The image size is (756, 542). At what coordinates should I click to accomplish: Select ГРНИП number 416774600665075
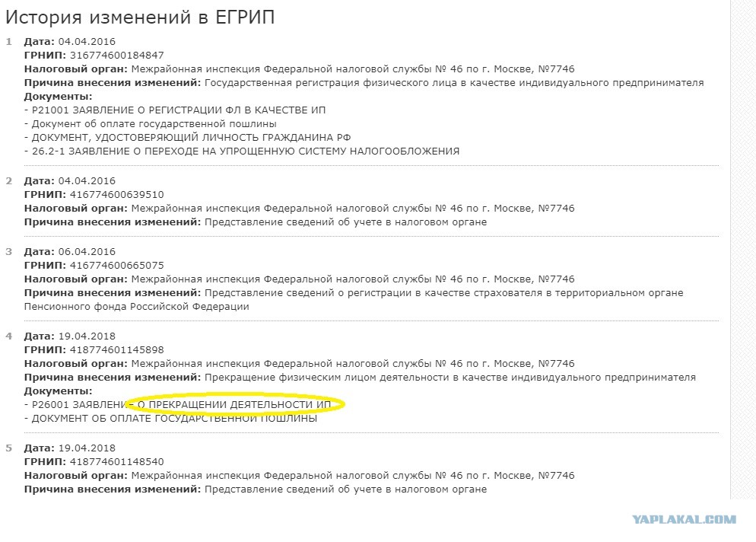(x=116, y=266)
